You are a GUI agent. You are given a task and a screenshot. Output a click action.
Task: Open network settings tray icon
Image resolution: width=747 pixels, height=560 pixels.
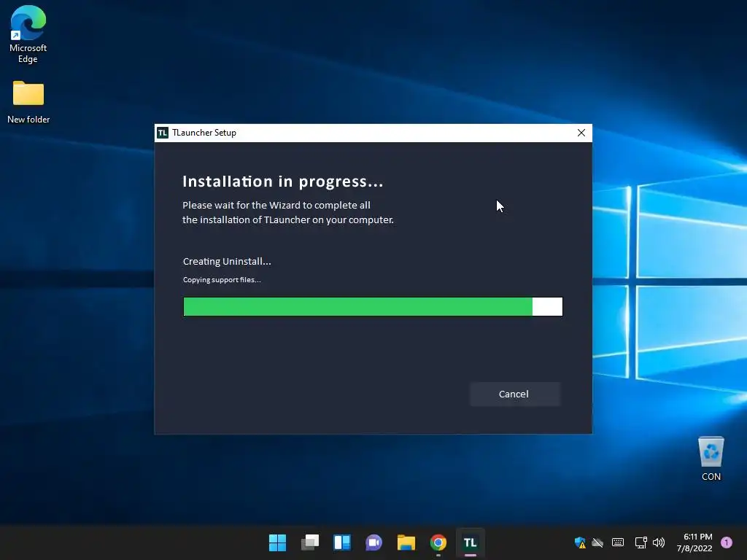(640, 542)
